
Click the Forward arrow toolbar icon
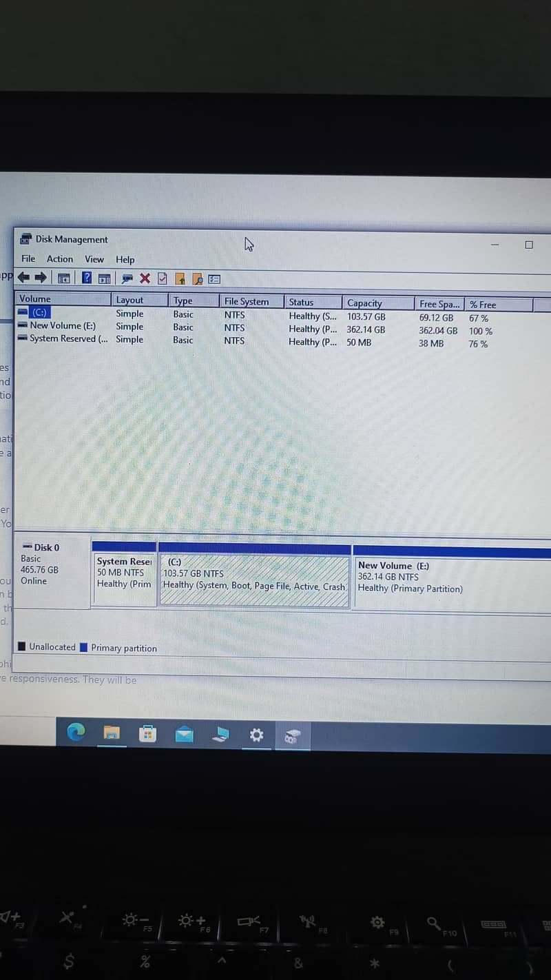pyautogui.click(x=41, y=278)
